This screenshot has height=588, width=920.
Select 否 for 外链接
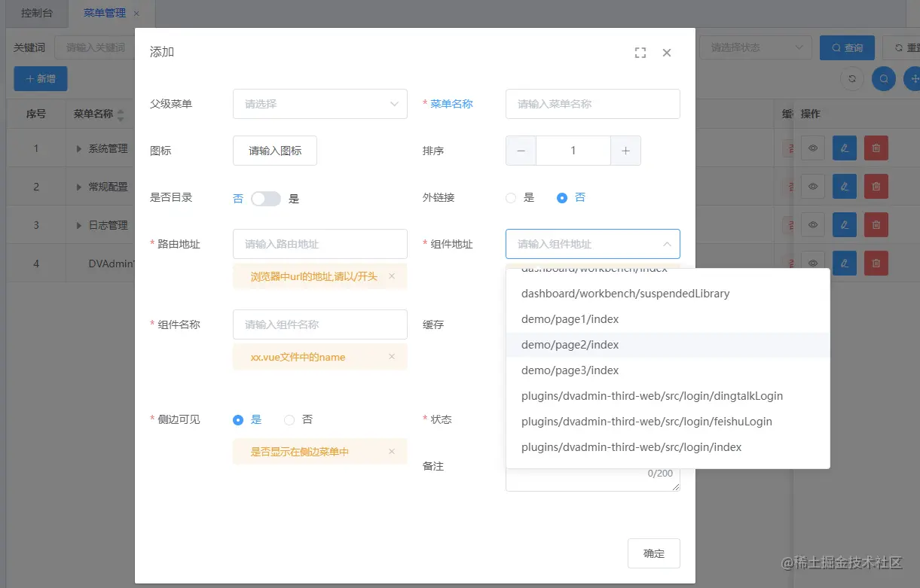tap(571, 198)
